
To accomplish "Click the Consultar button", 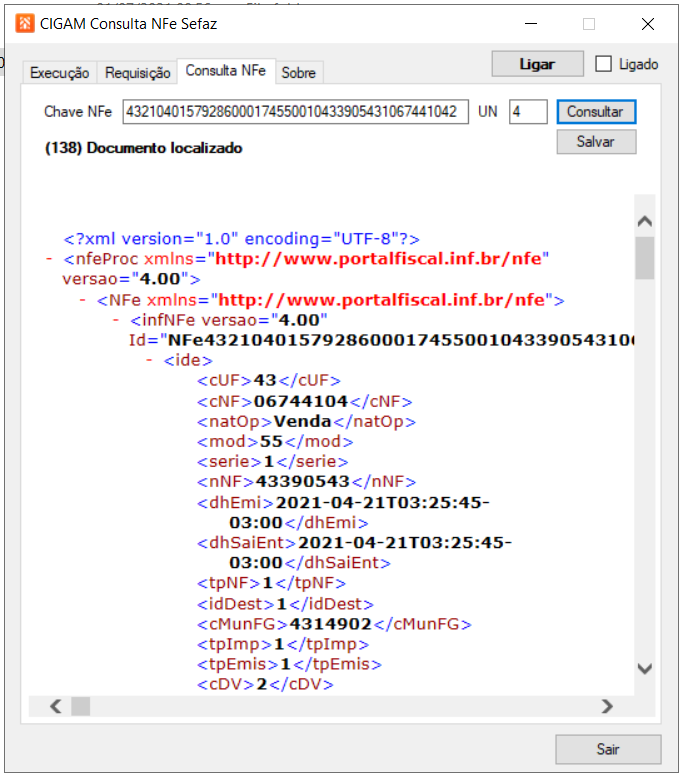I will [596, 112].
